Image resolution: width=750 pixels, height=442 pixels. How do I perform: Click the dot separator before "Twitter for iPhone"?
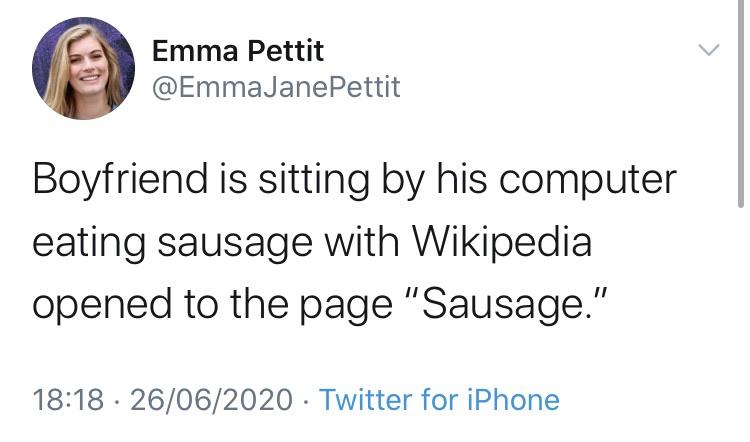click(305, 400)
